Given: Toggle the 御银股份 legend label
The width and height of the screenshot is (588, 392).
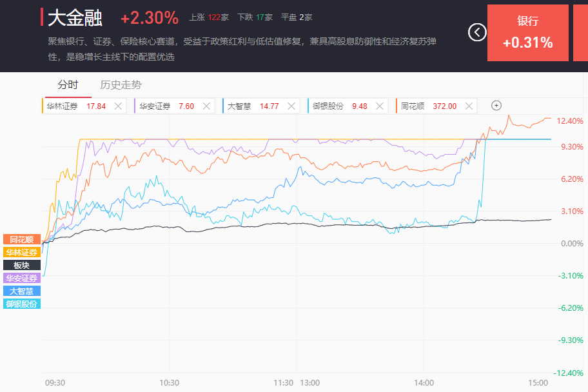Looking at the screenshot, I should pyautogui.click(x=23, y=304).
